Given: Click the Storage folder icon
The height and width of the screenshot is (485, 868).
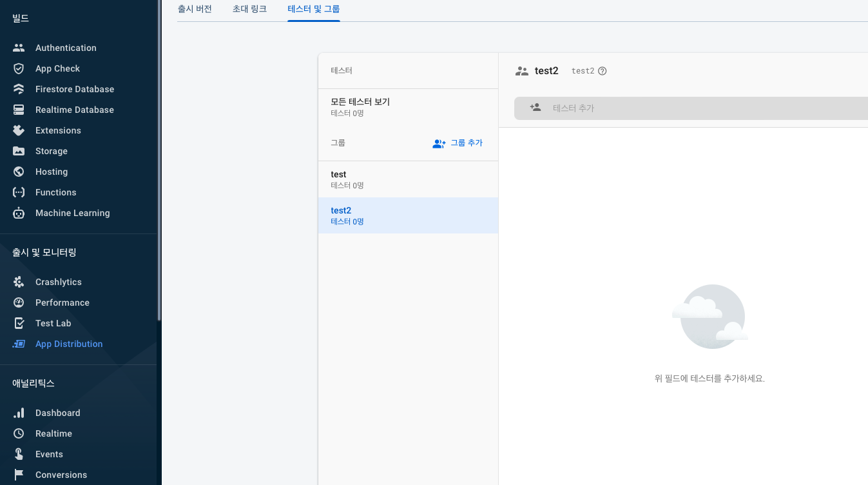Looking at the screenshot, I should [19, 151].
